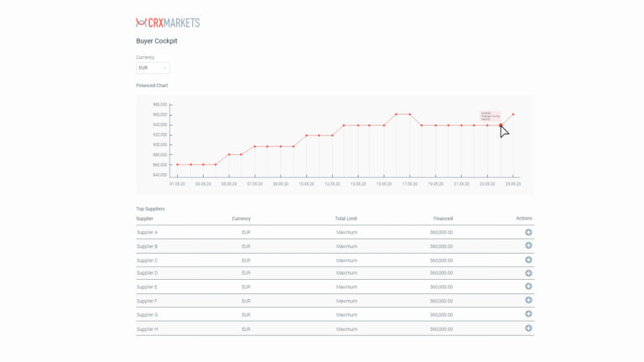This screenshot has width=644, height=362.
Task: Click the chart tooltip box
Action: pyautogui.click(x=490, y=116)
